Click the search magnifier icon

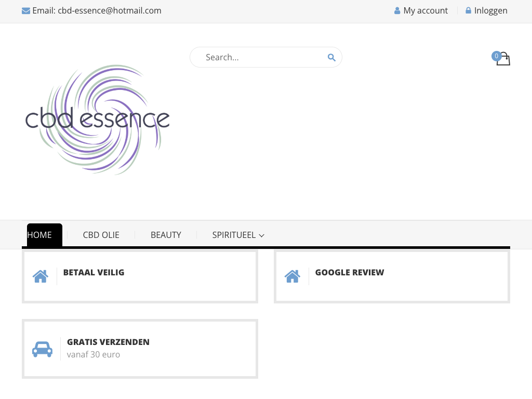coord(331,58)
